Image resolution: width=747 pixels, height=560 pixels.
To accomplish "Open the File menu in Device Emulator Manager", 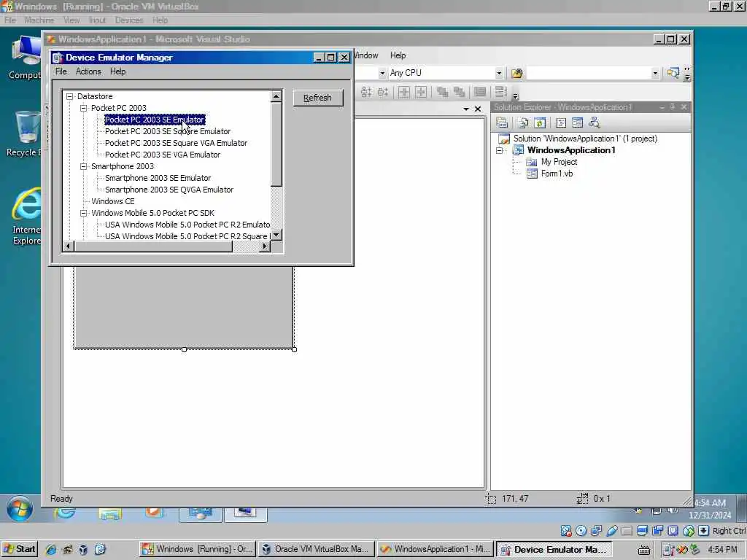I will 61,71.
